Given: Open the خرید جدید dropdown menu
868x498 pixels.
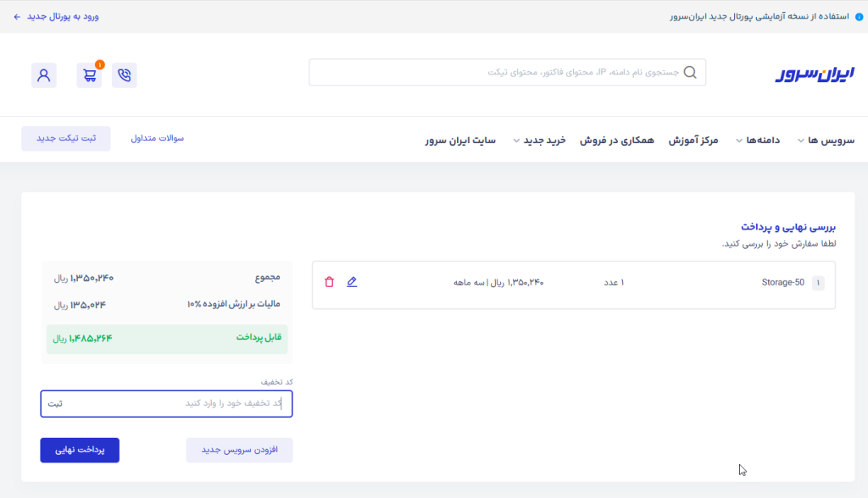Looking at the screenshot, I should [539, 140].
